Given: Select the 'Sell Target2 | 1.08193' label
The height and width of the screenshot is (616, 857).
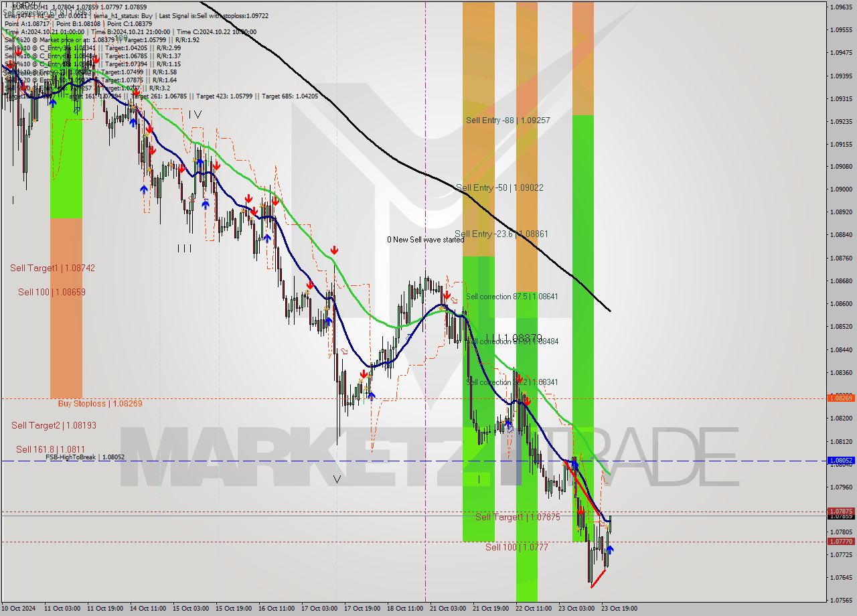Looking at the screenshot, I should pos(54,425).
